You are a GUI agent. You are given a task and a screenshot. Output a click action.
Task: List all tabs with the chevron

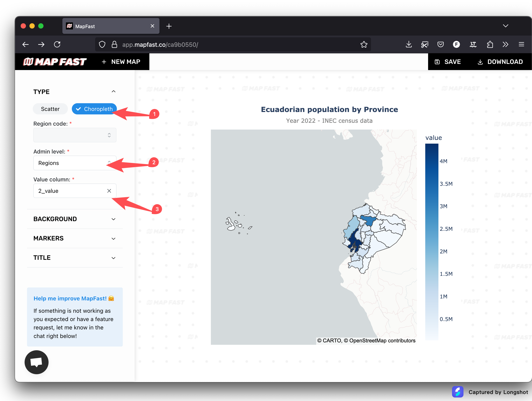pos(506,26)
